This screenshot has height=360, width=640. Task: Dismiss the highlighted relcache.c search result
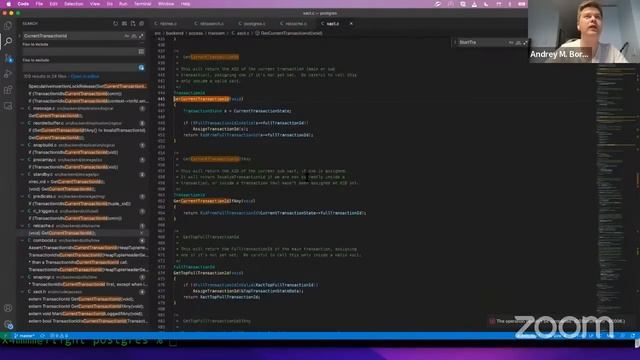pyautogui.click(x=142, y=233)
